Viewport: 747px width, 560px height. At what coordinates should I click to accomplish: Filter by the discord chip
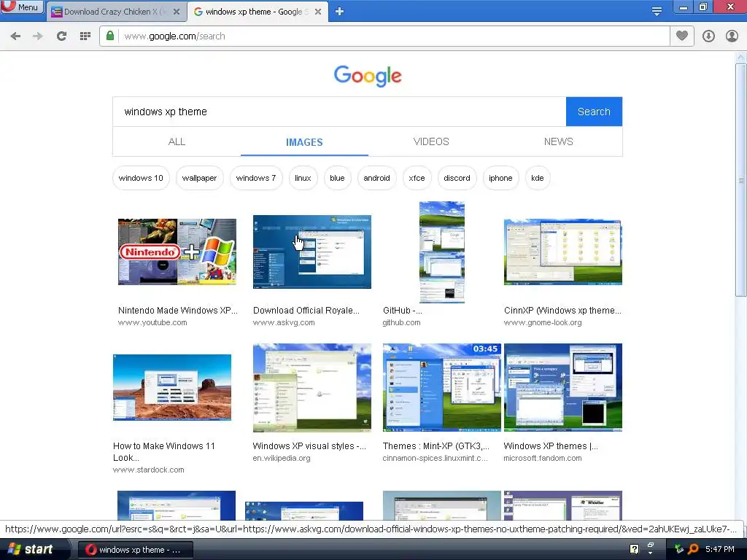457,178
